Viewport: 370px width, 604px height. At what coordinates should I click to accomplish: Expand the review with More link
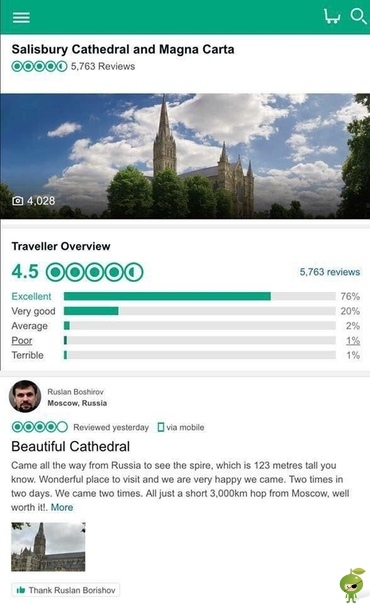click(x=62, y=507)
